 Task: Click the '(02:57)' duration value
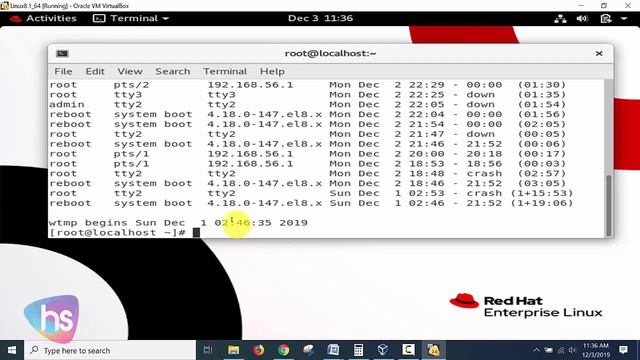542,173
